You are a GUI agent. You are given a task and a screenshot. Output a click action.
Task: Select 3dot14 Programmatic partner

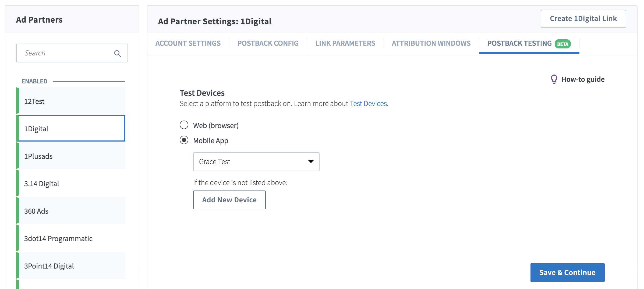point(71,238)
